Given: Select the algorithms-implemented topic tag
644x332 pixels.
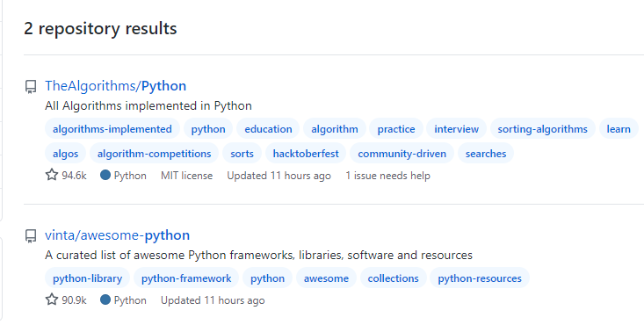Looking at the screenshot, I should (x=112, y=129).
